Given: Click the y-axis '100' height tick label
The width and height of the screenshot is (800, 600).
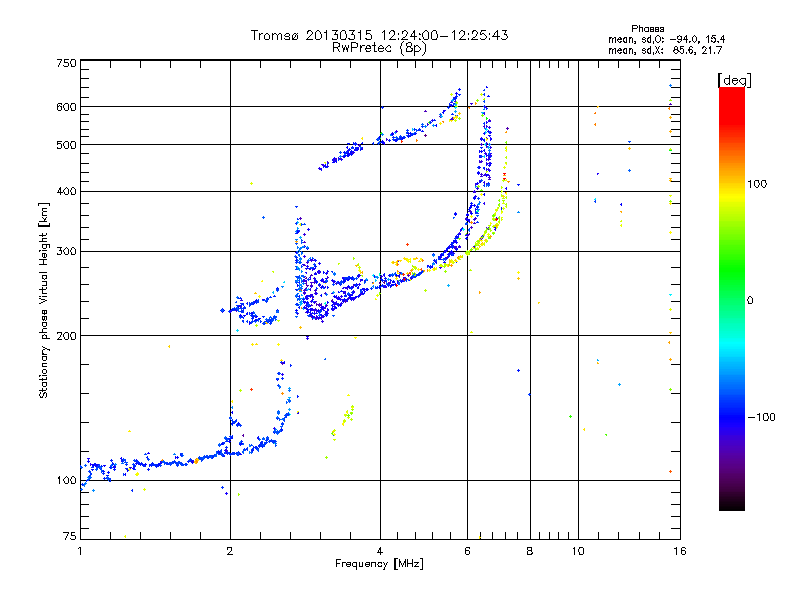Looking at the screenshot, I should (66, 481).
